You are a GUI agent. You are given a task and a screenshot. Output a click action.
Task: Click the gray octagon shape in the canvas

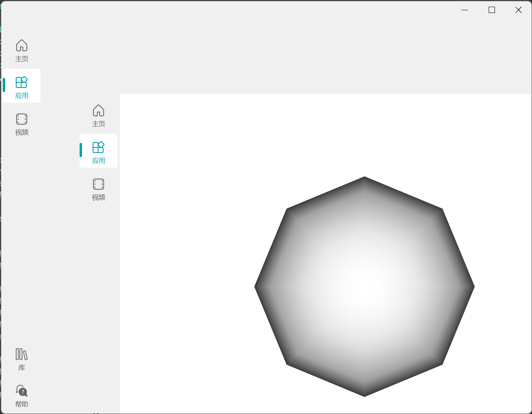coord(365,287)
